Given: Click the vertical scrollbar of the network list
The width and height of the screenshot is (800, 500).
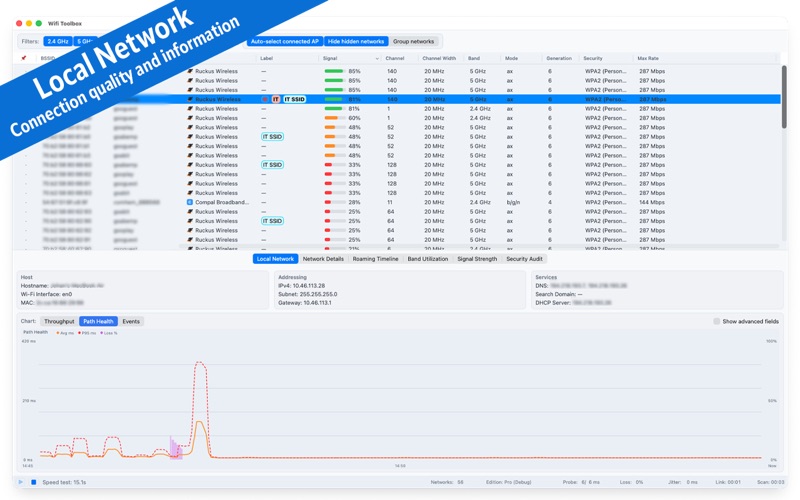Looking at the screenshot, I should click(x=784, y=97).
